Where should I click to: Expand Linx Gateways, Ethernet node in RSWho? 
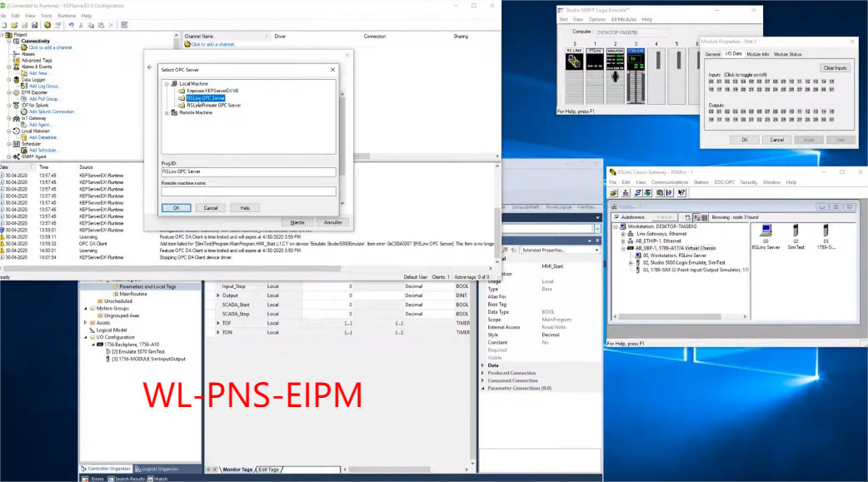(x=623, y=234)
